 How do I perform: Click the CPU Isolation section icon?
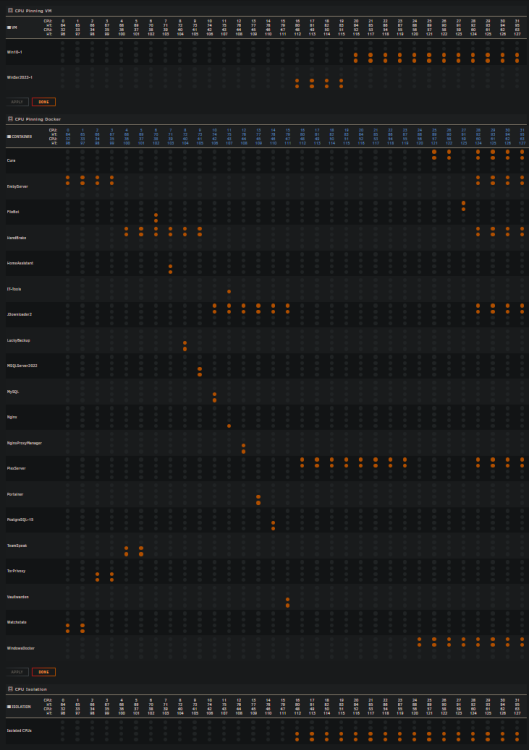click(x=10, y=689)
